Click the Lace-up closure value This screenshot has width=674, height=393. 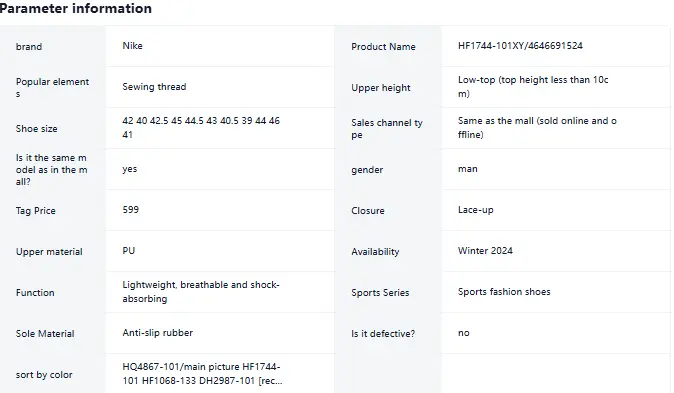(x=475, y=210)
